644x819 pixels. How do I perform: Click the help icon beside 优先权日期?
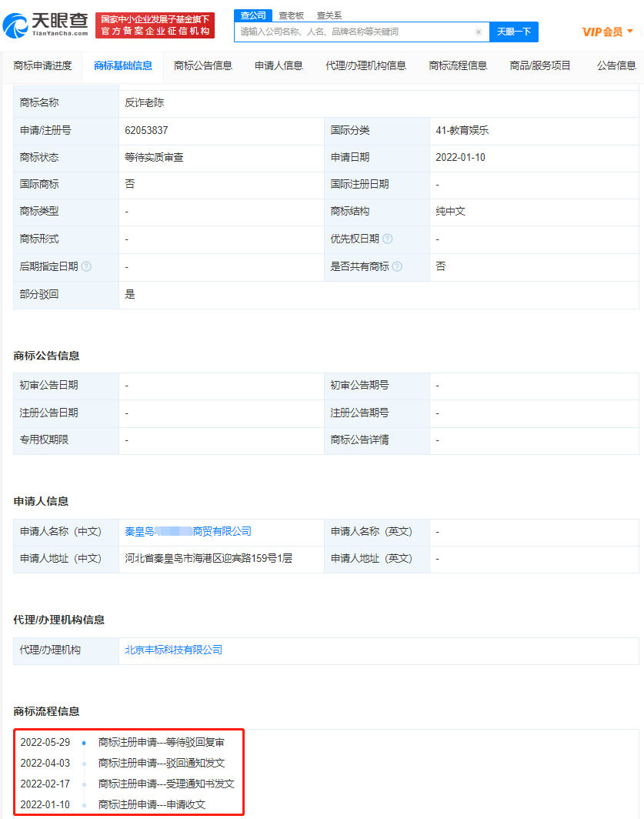pyautogui.click(x=388, y=239)
